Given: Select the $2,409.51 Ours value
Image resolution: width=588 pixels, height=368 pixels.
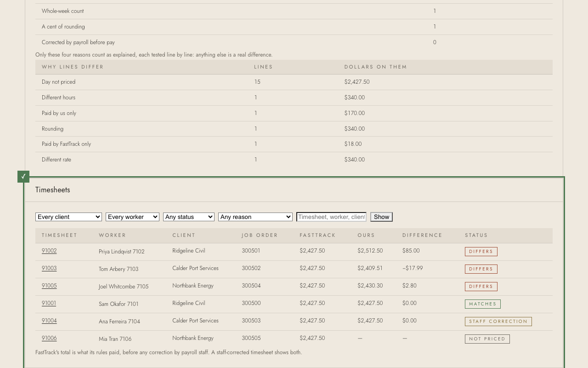Looking at the screenshot, I should pyautogui.click(x=370, y=268).
